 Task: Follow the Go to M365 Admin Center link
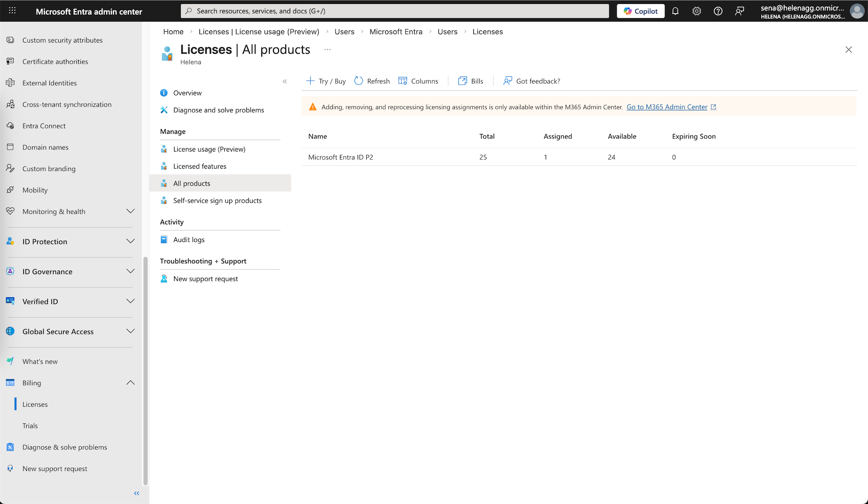667,107
